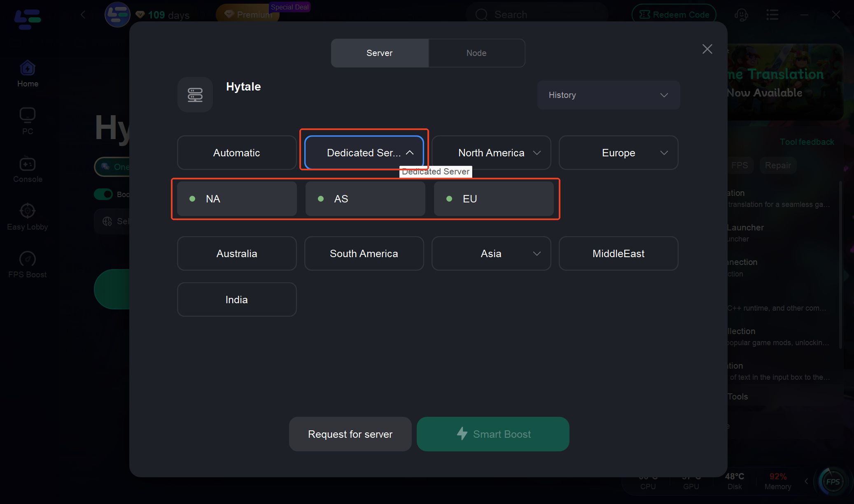Image resolution: width=854 pixels, height=504 pixels.
Task: Expand the North America server dropdown
Action: pos(491,153)
